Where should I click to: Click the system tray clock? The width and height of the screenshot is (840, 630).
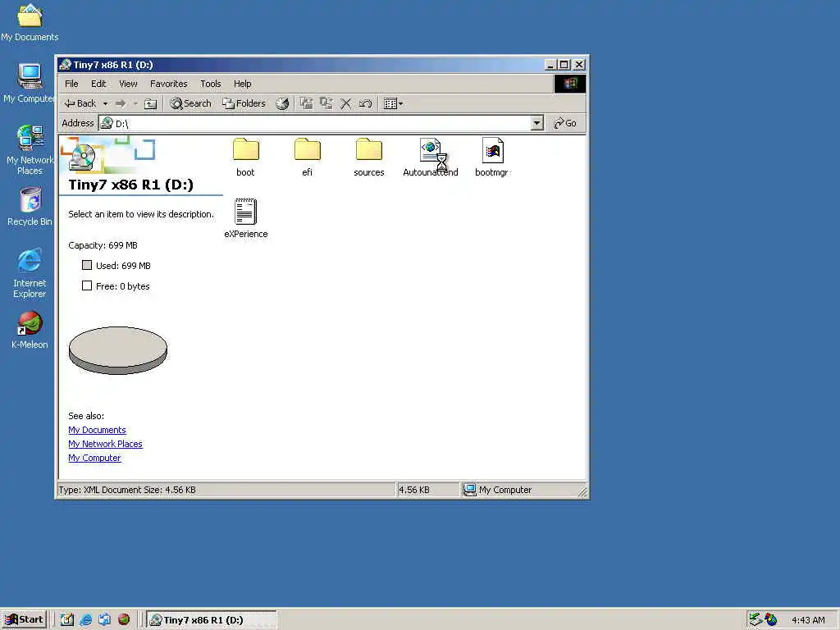pyautogui.click(x=808, y=620)
